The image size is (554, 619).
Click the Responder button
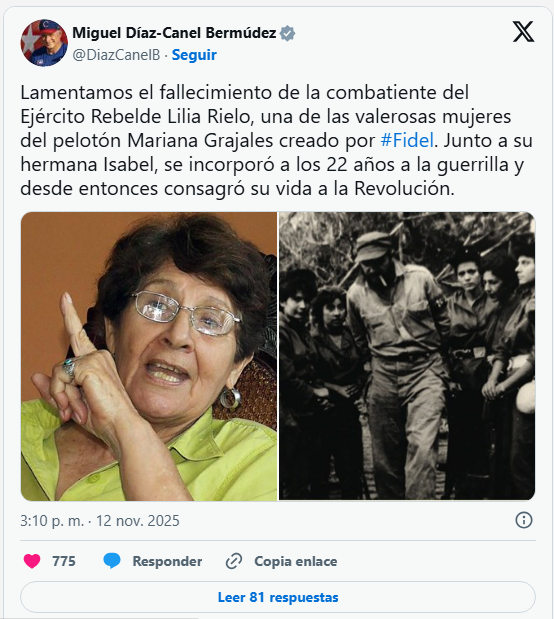pos(167,561)
